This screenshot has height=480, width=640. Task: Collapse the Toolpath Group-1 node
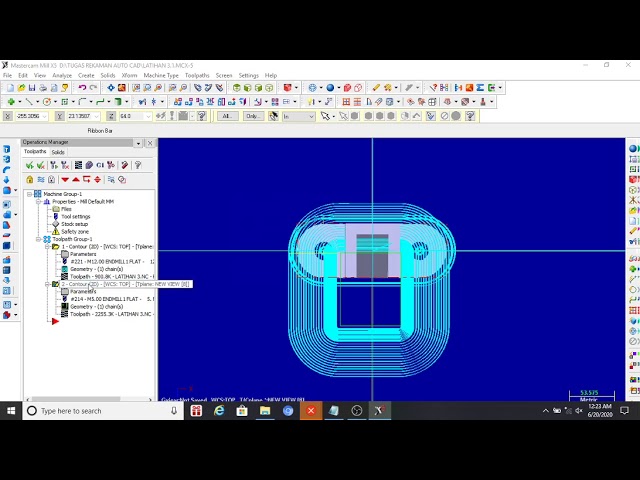38,239
